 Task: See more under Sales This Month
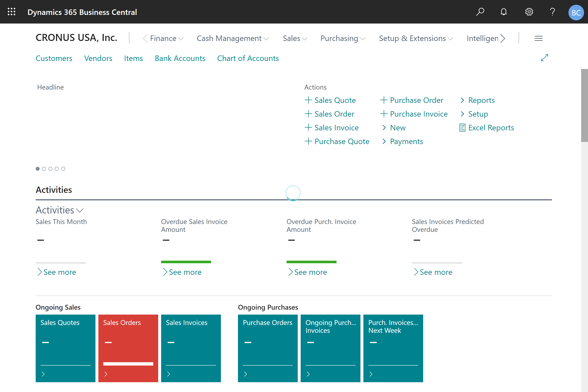click(x=57, y=272)
